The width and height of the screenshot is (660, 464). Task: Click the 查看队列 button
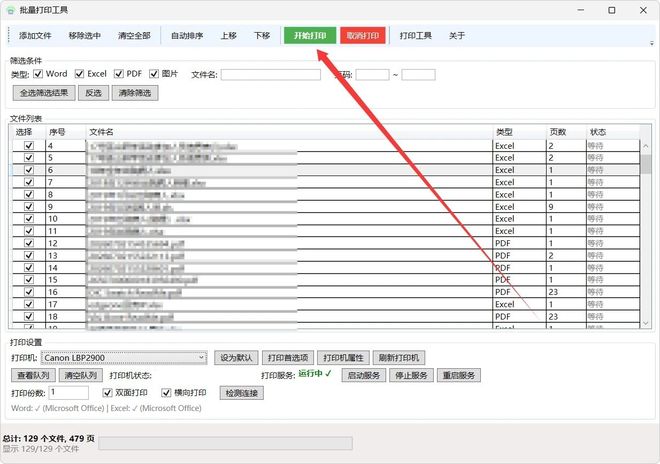click(33, 376)
